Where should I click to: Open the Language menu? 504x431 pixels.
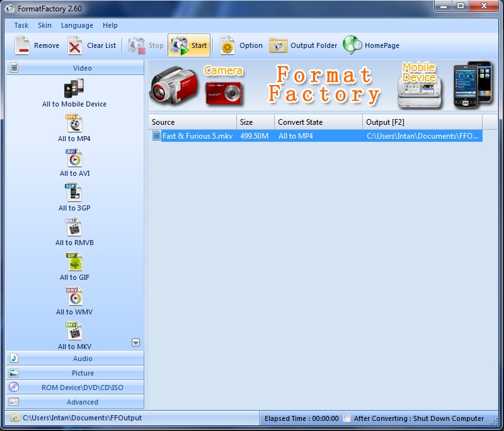click(x=77, y=25)
